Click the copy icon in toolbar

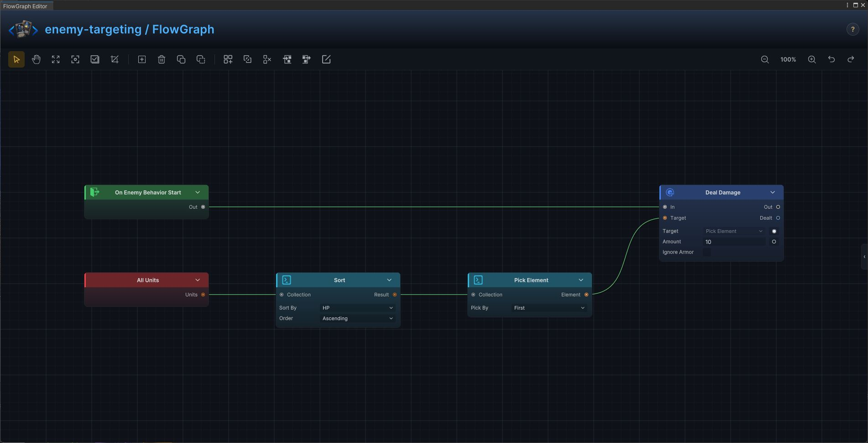pyautogui.click(x=181, y=59)
